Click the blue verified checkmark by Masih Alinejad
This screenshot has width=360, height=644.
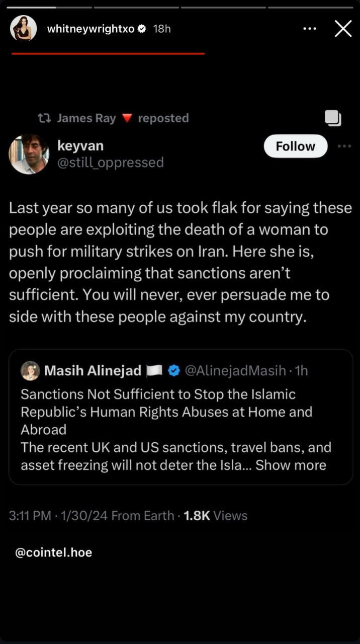(x=173, y=371)
